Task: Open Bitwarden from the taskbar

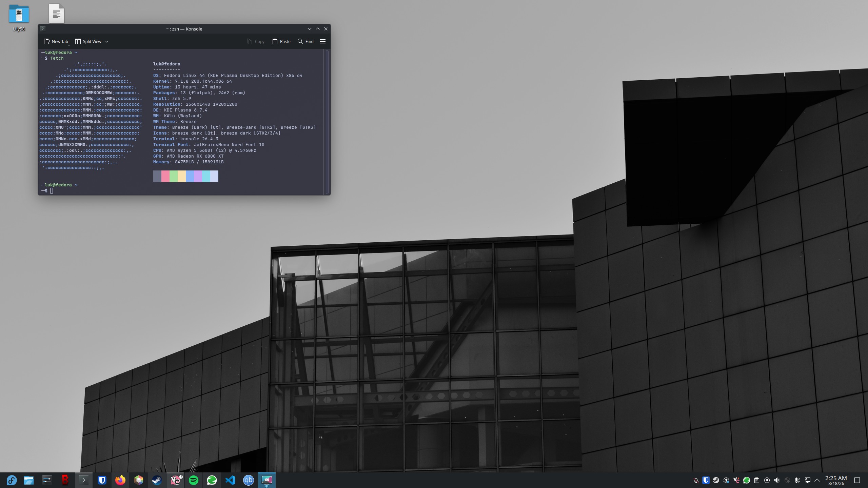Action: pyautogui.click(x=102, y=480)
